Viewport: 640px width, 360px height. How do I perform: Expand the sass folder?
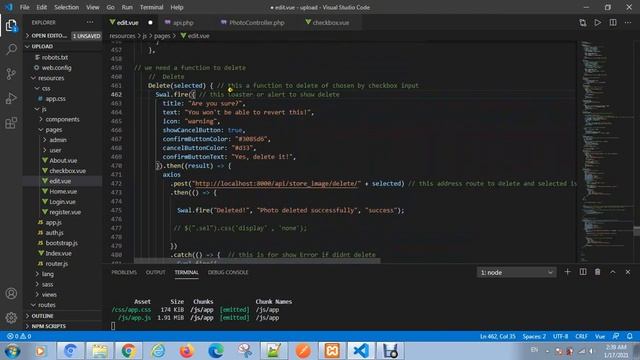point(47,284)
